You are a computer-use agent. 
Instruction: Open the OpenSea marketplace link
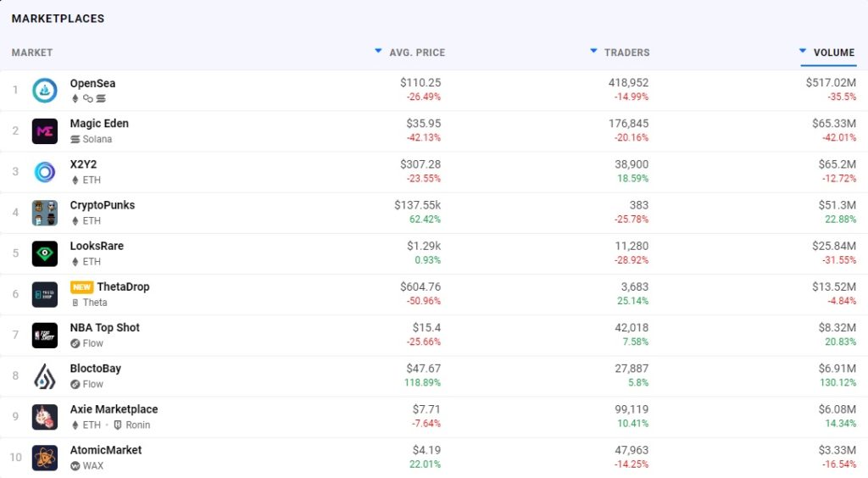tap(92, 84)
